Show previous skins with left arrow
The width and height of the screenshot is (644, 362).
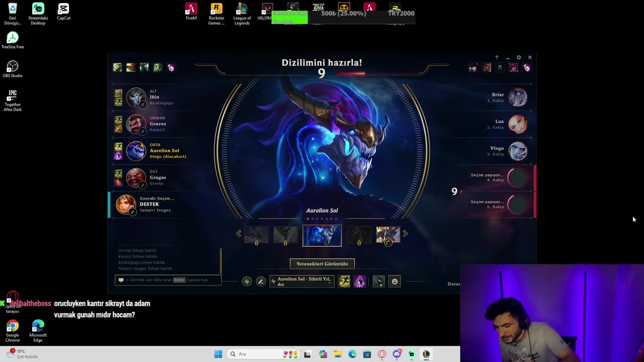coord(238,233)
